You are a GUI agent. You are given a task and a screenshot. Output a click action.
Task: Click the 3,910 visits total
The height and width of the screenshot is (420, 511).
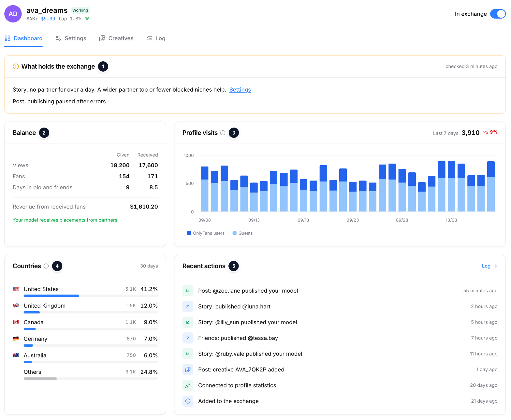tap(471, 133)
